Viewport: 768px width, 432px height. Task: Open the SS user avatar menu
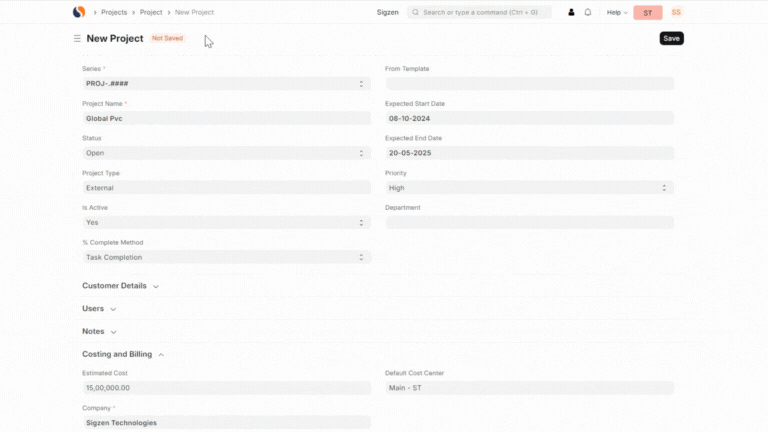pyautogui.click(x=676, y=12)
